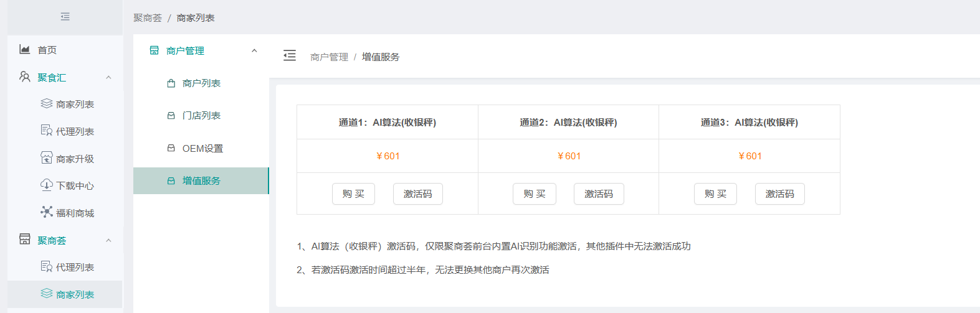Click the ¥601 price under 通道2
The image size is (980, 313).
(569, 156)
